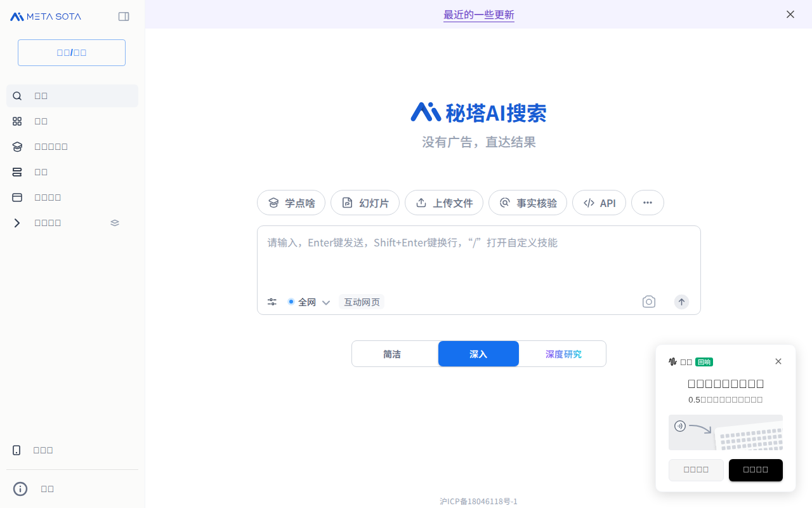812x508 pixels.
Task: Click the black button in popup
Action: pyautogui.click(x=756, y=470)
